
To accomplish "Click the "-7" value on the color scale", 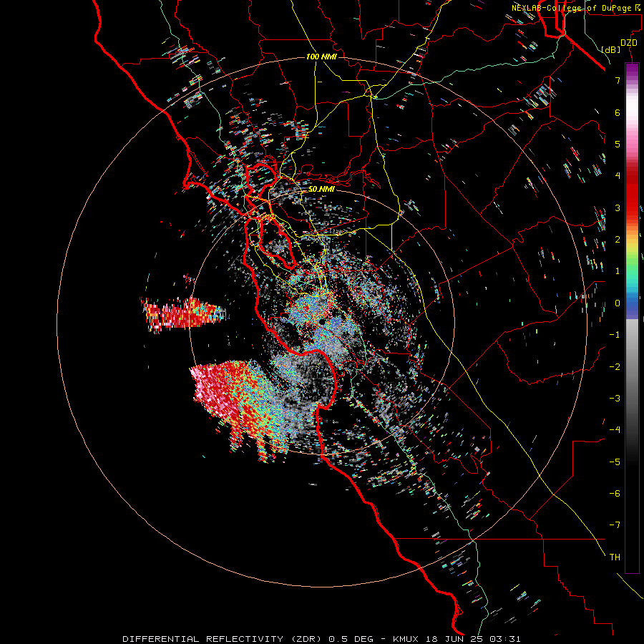I will point(615,525).
